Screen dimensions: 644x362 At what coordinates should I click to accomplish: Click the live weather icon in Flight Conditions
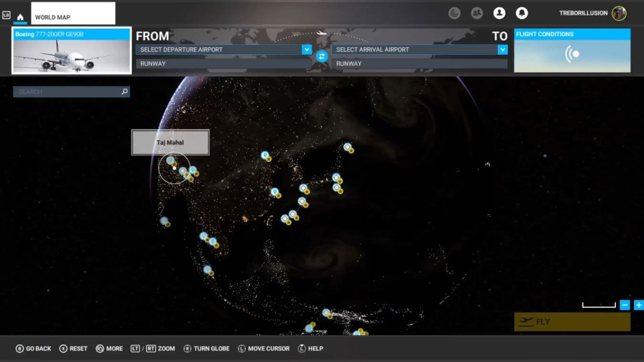[x=572, y=54]
